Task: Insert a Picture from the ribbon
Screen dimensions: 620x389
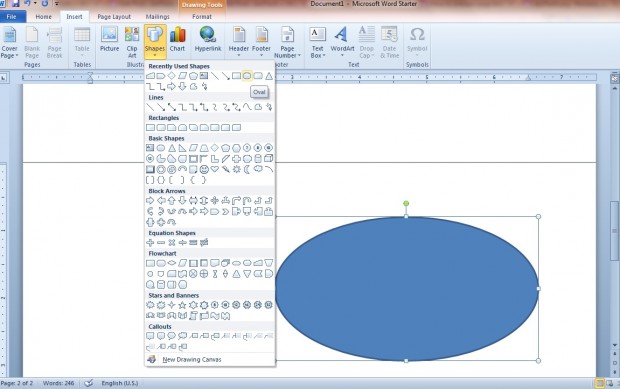Action: [110, 40]
